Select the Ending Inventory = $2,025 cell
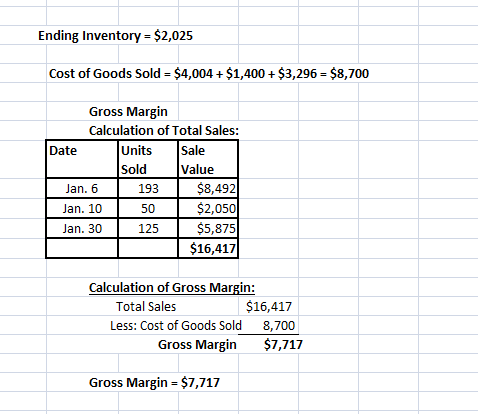The height and width of the screenshot is (414, 478). [115, 36]
